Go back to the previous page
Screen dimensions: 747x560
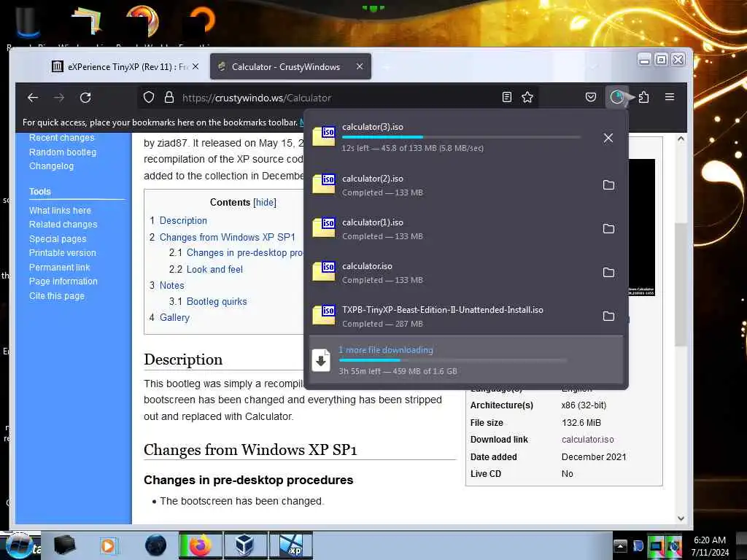[33, 98]
